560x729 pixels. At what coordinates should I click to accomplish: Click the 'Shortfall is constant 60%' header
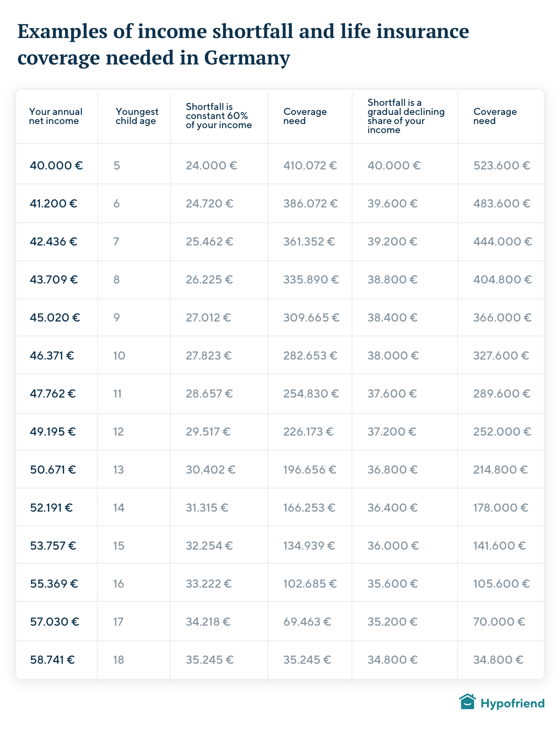click(218, 116)
